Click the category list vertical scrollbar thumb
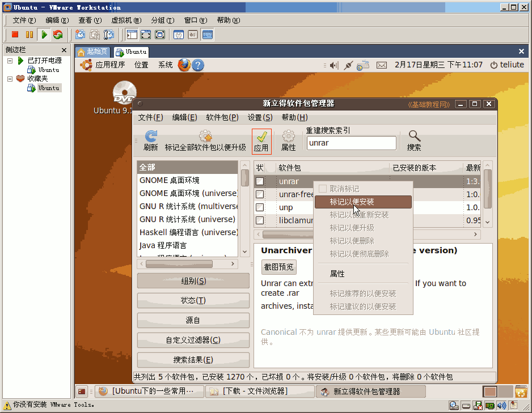The image size is (532, 413). tap(244, 177)
